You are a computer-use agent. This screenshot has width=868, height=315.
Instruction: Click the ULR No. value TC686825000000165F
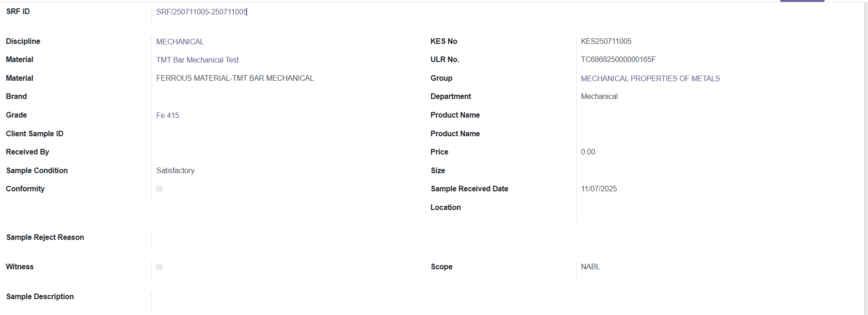pyautogui.click(x=618, y=59)
